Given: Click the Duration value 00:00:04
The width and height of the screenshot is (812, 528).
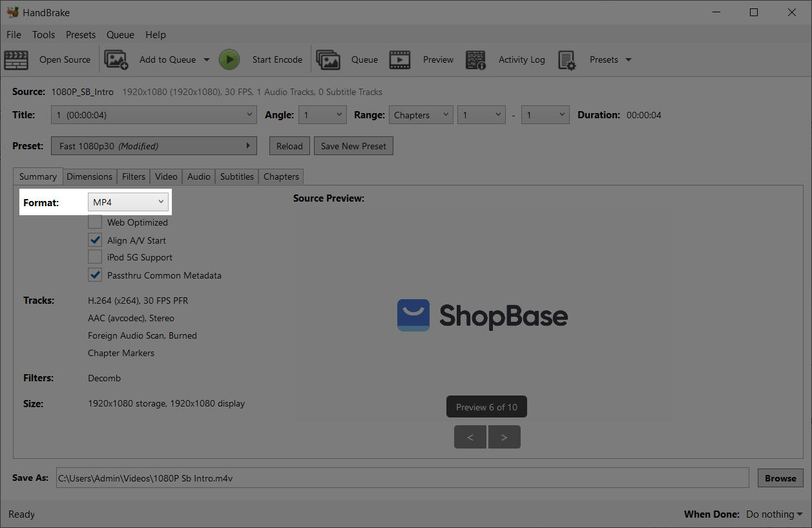Looking at the screenshot, I should (644, 115).
